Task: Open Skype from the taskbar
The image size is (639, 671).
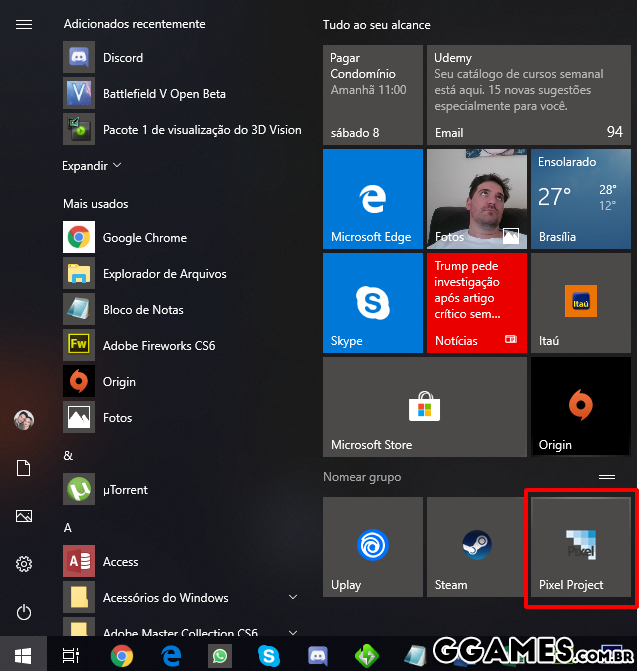Action: click(269, 656)
